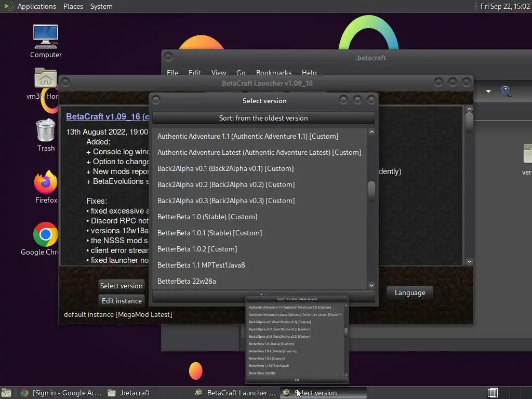Click changelog panel scroll up arrow
Viewport: 532px width, 399px height.
(x=469, y=109)
